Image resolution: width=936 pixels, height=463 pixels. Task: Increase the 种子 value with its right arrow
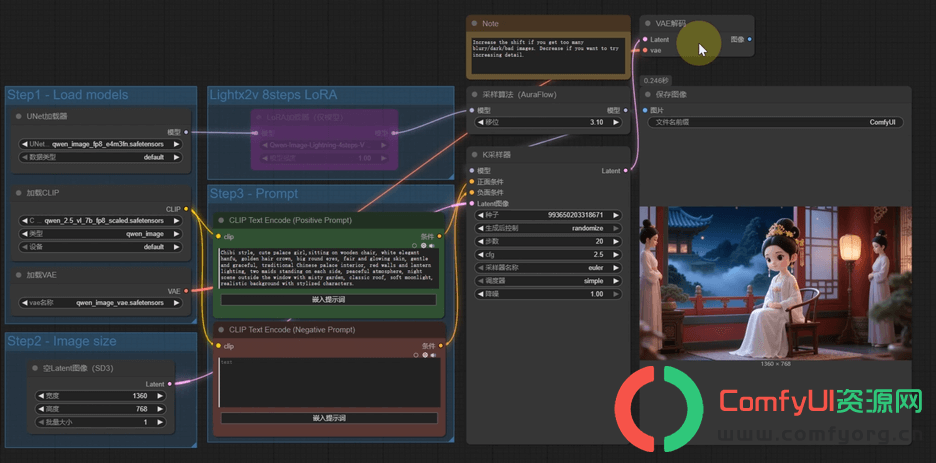[615, 215]
